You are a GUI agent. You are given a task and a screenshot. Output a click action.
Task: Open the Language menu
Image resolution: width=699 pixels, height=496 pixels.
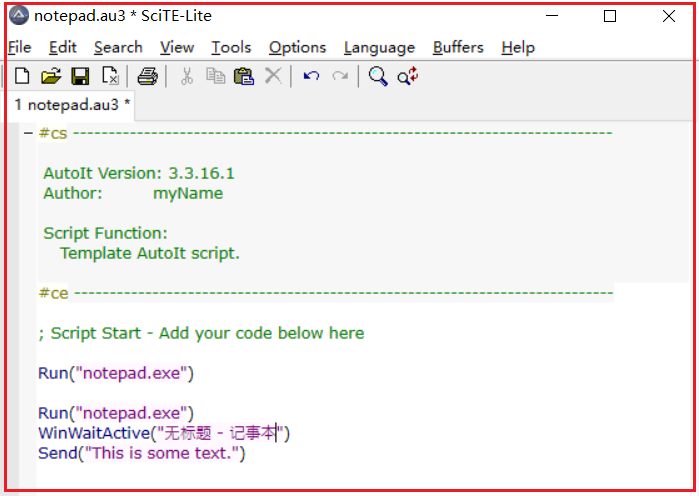[x=379, y=47]
